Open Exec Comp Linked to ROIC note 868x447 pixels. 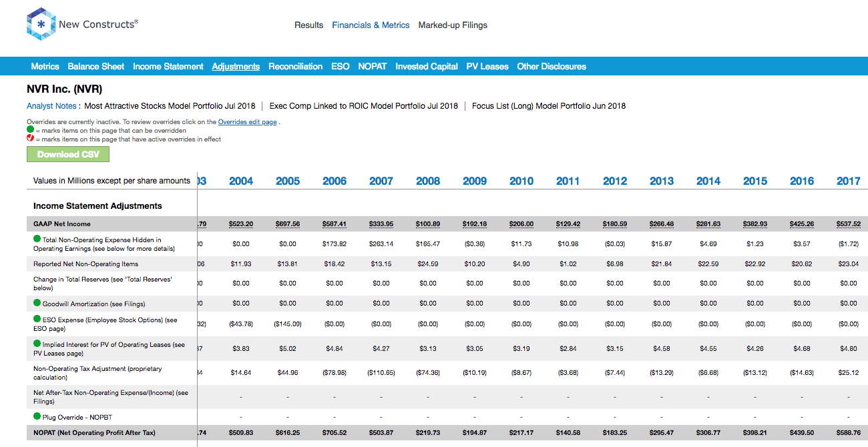tap(364, 106)
